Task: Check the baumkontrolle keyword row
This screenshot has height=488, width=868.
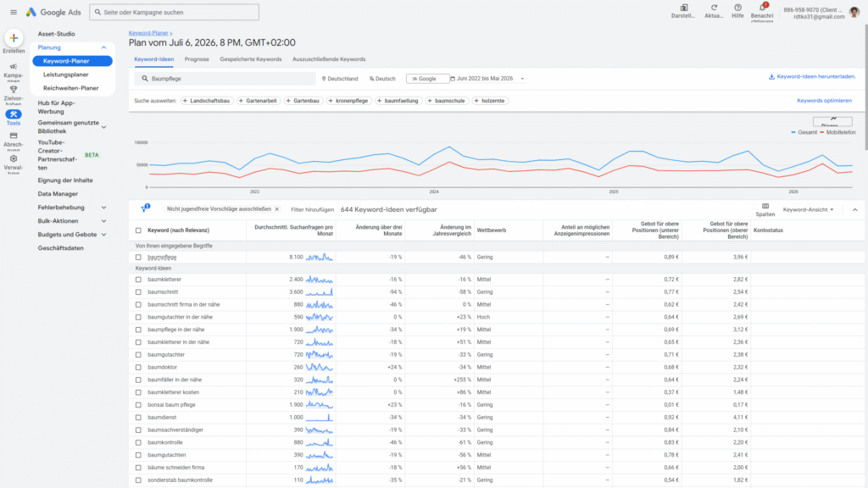Action: point(138,442)
